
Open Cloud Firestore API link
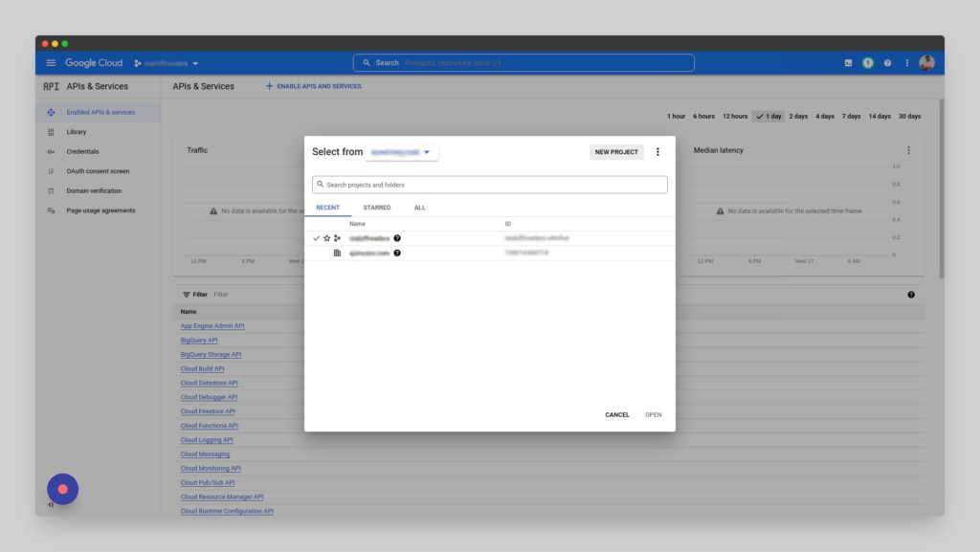click(x=208, y=411)
